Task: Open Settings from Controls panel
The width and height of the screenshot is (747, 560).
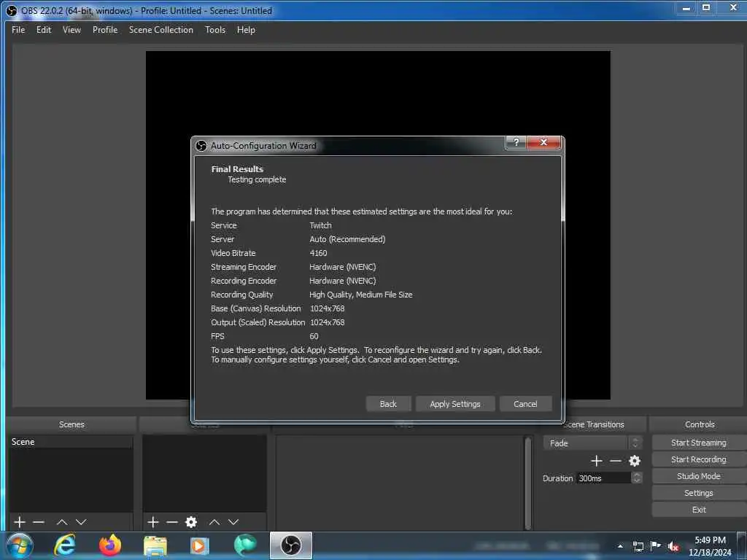Action: click(698, 493)
